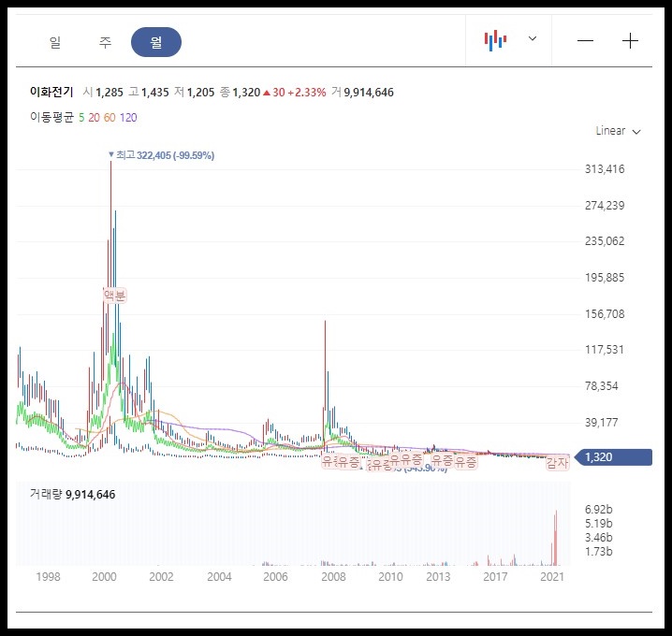Switch chart to weekly (주) period

point(105,42)
